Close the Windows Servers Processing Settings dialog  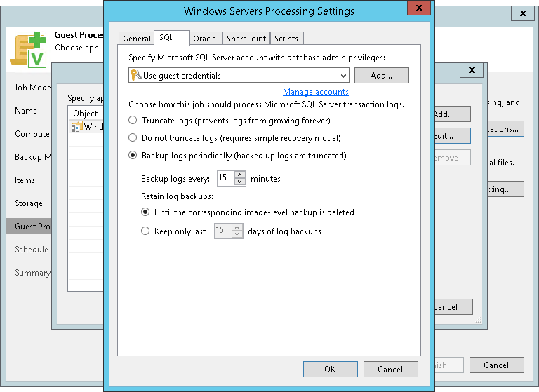point(419,8)
